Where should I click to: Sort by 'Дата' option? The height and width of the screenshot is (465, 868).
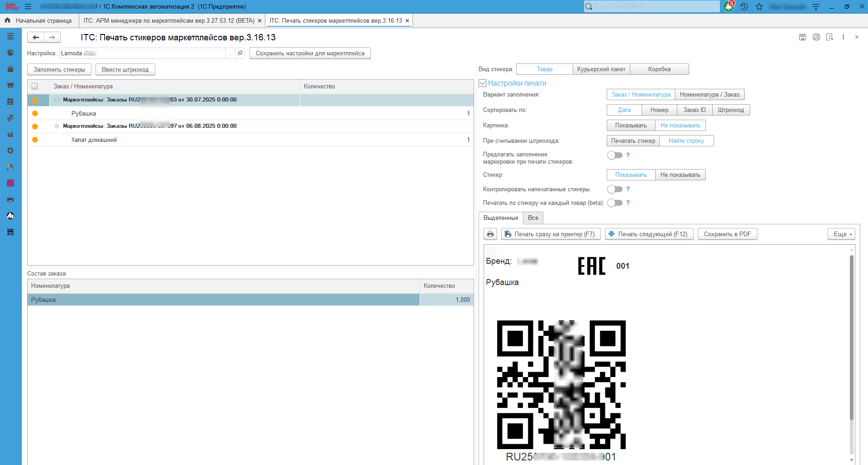[624, 110]
